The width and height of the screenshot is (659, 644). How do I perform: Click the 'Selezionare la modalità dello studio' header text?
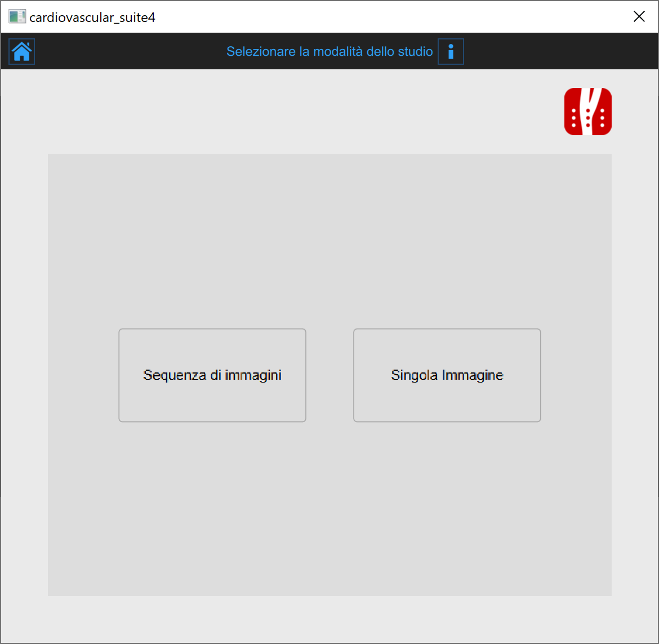[329, 52]
